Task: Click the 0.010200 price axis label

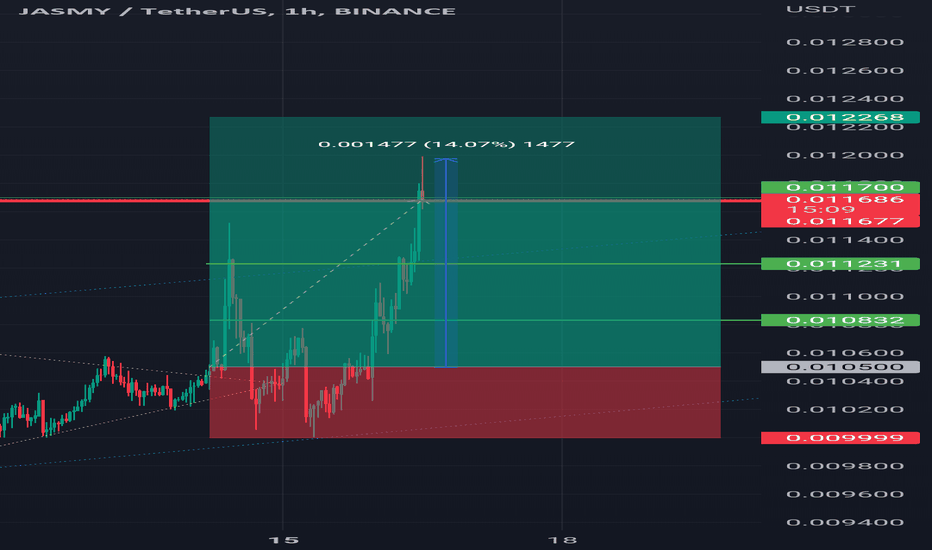Action: 845,410
